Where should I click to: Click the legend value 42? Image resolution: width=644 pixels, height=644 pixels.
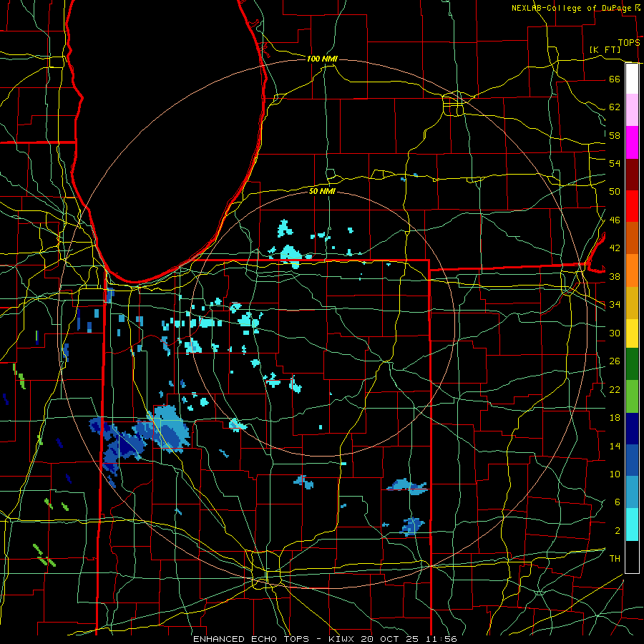[x=615, y=248]
